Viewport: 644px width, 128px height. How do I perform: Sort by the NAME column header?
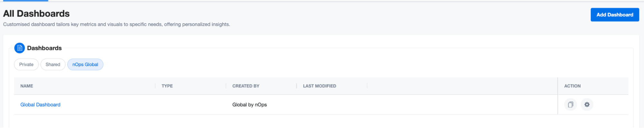(x=27, y=86)
